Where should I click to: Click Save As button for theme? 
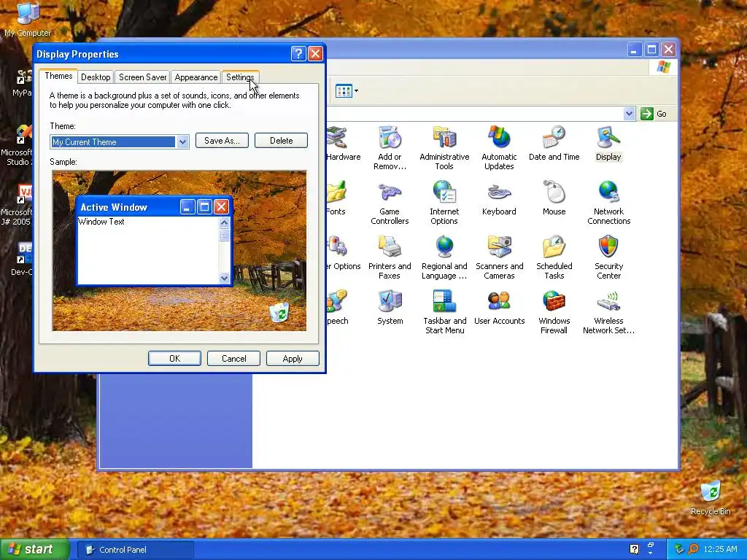pyautogui.click(x=222, y=141)
